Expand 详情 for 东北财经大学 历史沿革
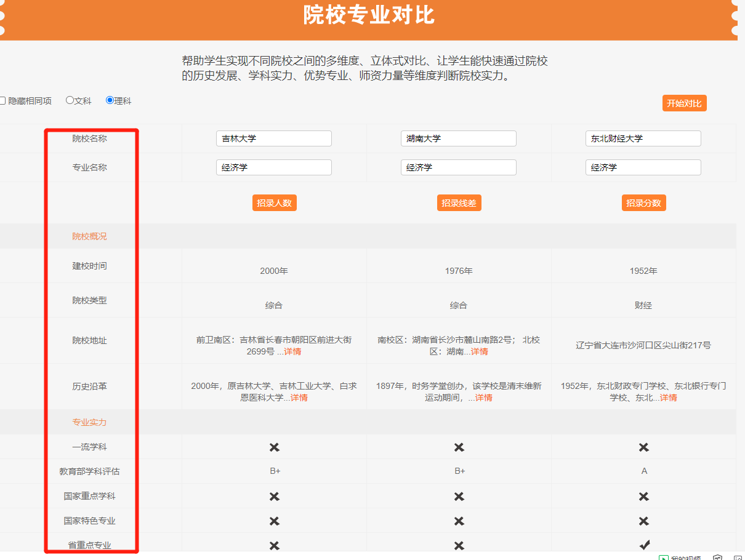The height and width of the screenshot is (560, 745). click(x=668, y=398)
